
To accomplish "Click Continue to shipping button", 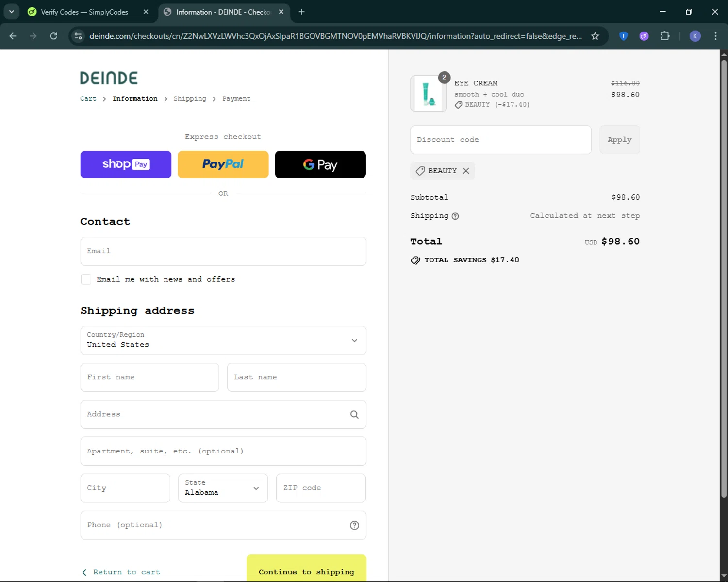I will pyautogui.click(x=306, y=568).
